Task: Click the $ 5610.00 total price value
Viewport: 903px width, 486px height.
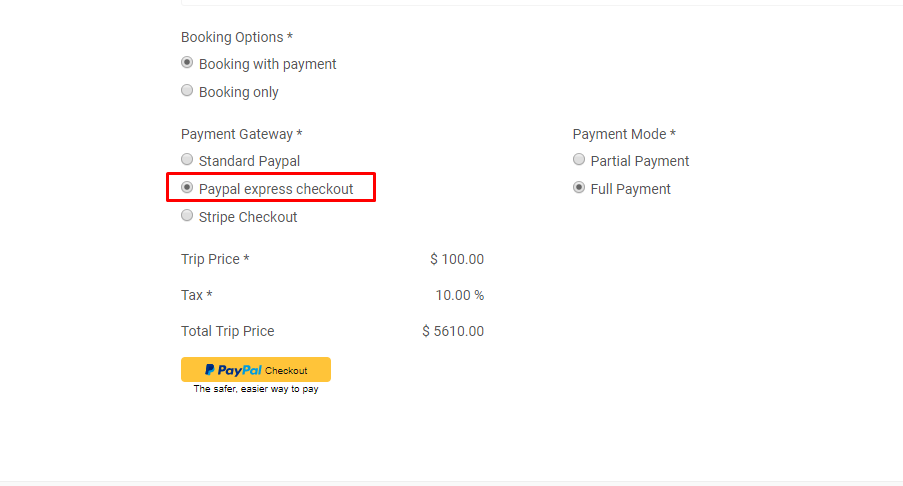Action: pos(453,331)
